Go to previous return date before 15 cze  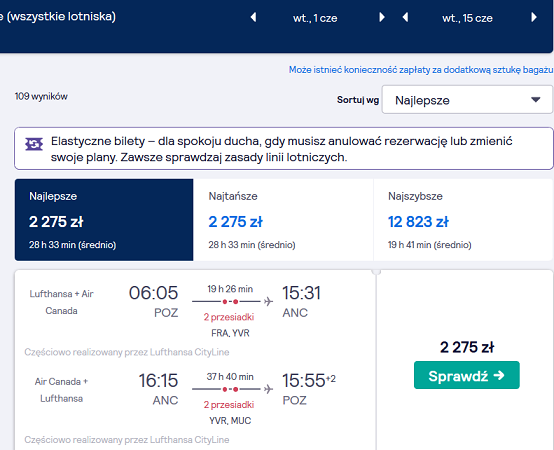405,17
